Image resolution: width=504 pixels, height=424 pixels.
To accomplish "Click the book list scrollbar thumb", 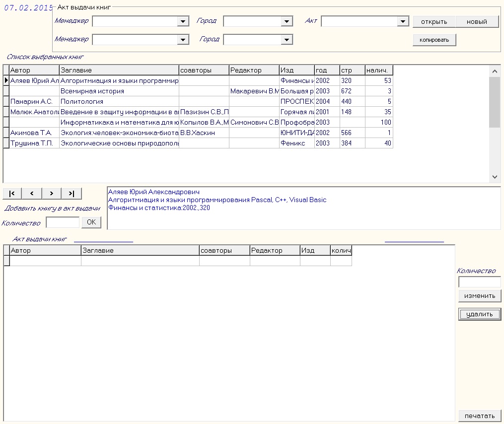I will click(495, 102).
